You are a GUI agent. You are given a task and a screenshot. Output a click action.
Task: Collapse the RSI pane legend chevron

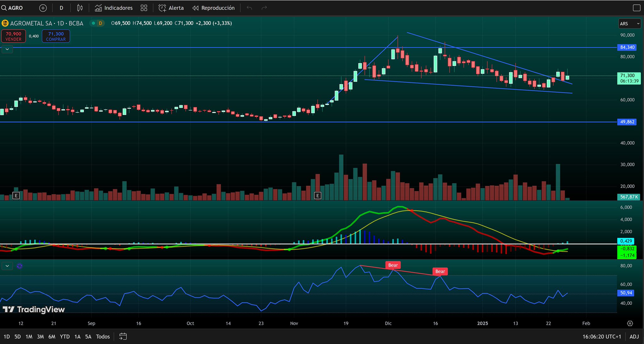pyautogui.click(x=7, y=266)
